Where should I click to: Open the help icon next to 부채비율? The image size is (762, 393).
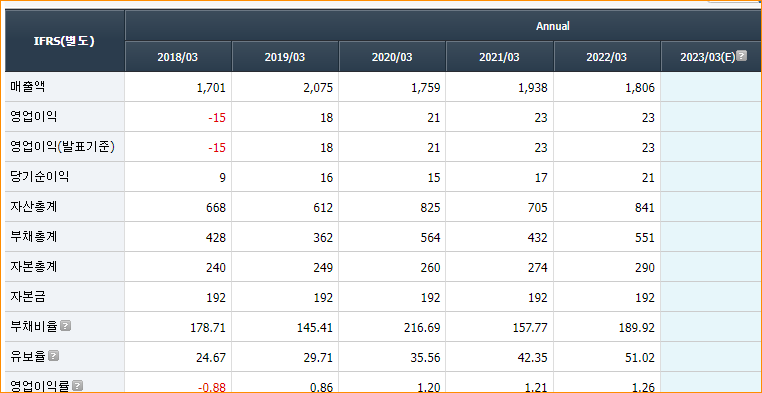[x=66, y=326]
